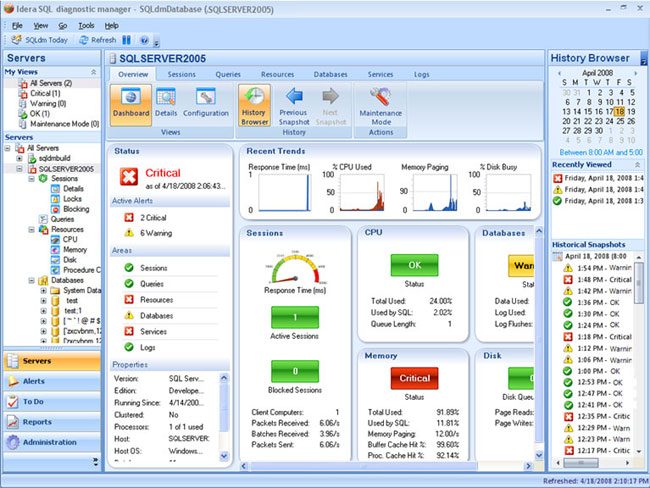Image resolution: width=650 pixels, height=488 pixels.
Task: Click the CPU OK status button
Action: click(x=414, y=265)
